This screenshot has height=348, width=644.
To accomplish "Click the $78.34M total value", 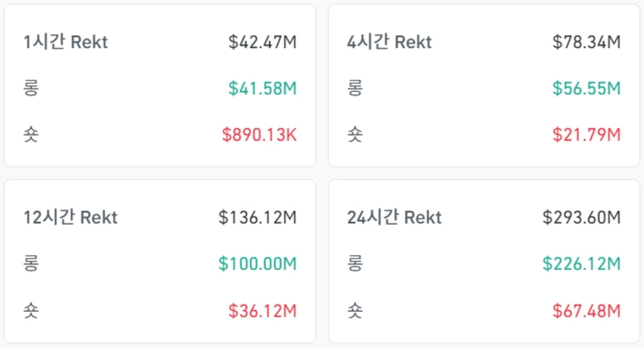I will point(586,43).
